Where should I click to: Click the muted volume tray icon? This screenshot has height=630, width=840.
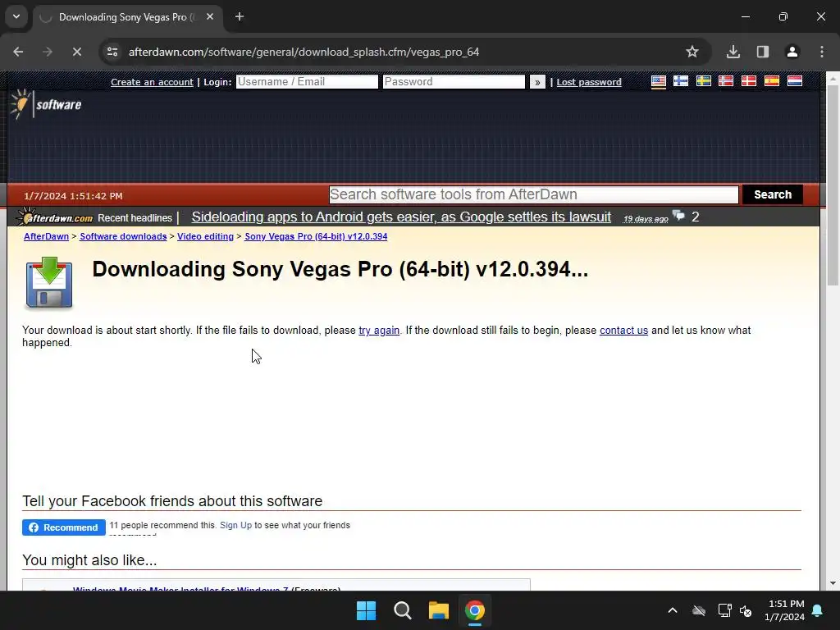pyautogui.click(x=746, y=610)
